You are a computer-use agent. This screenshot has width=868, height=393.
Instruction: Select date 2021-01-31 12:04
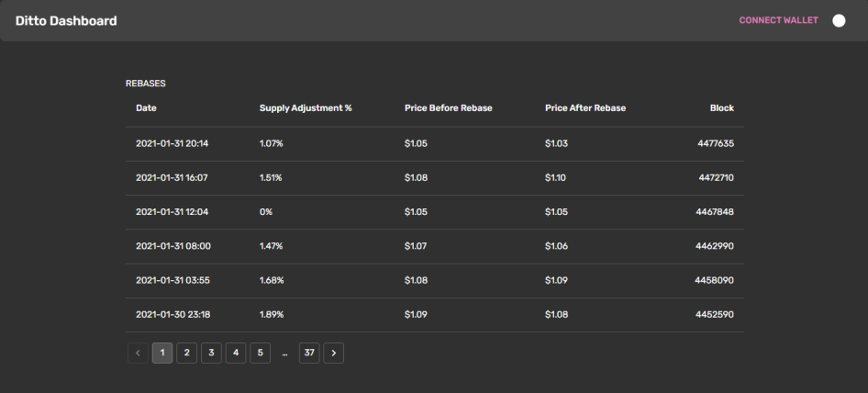point(172,212)
